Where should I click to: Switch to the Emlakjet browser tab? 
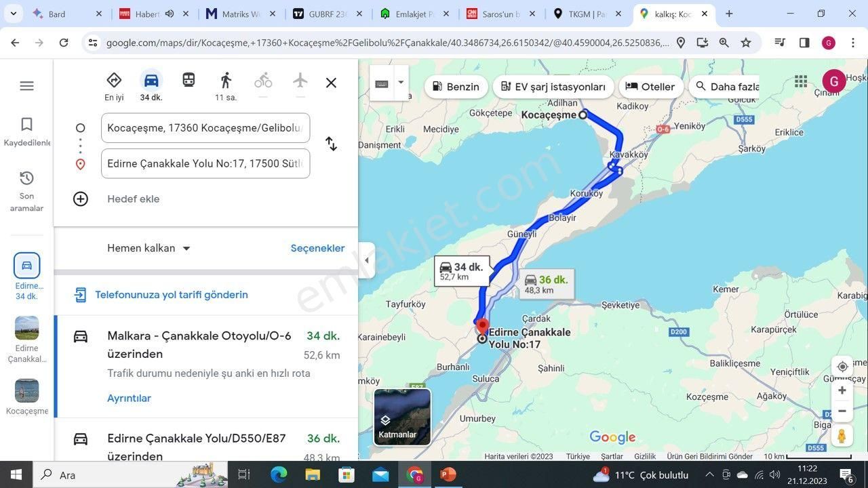[x=414, y=14]
